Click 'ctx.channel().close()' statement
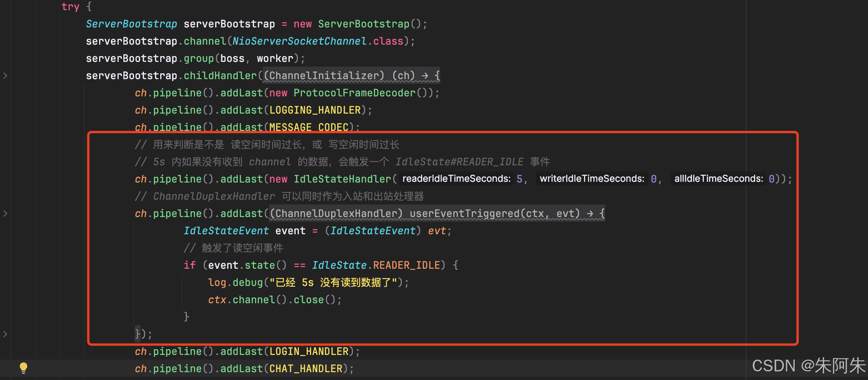 pos(275,300)
